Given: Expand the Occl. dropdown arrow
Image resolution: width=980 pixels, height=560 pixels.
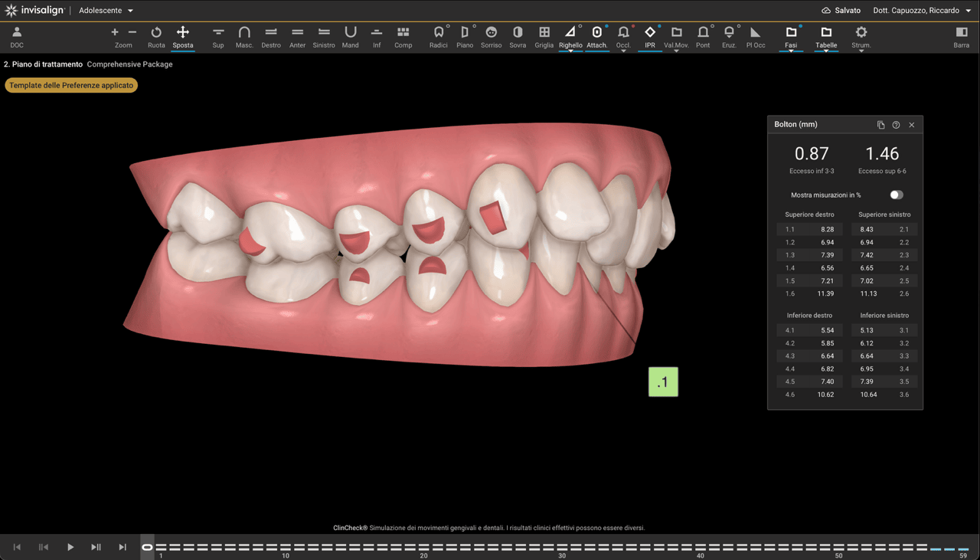Looking at the screenshot, I should coord(623,51).
